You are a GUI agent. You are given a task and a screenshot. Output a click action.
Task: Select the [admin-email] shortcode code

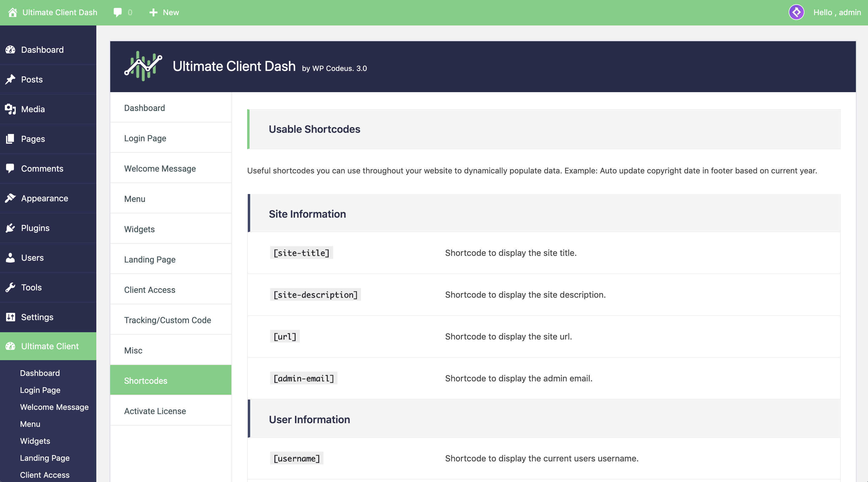click(x=303, y=378)
